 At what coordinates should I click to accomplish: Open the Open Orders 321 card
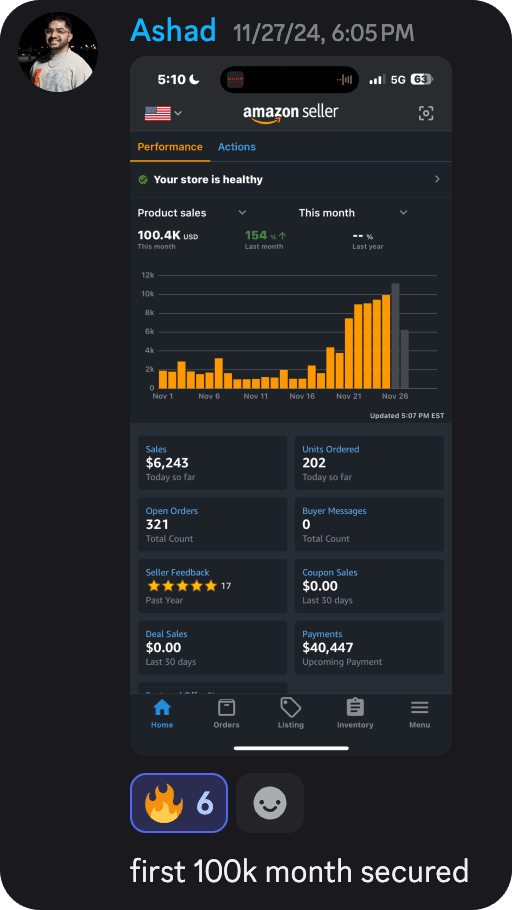(212, 525)
